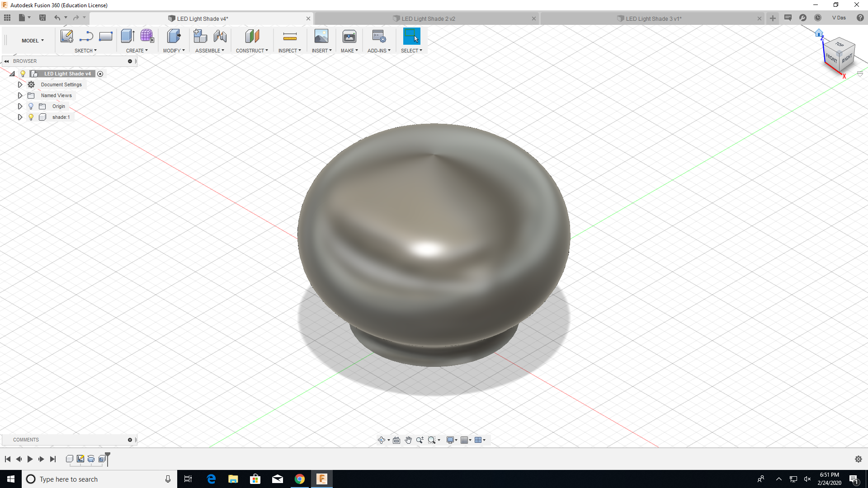Open the Create Form tool
Viewport: 868px width, 488px height.
147,36
